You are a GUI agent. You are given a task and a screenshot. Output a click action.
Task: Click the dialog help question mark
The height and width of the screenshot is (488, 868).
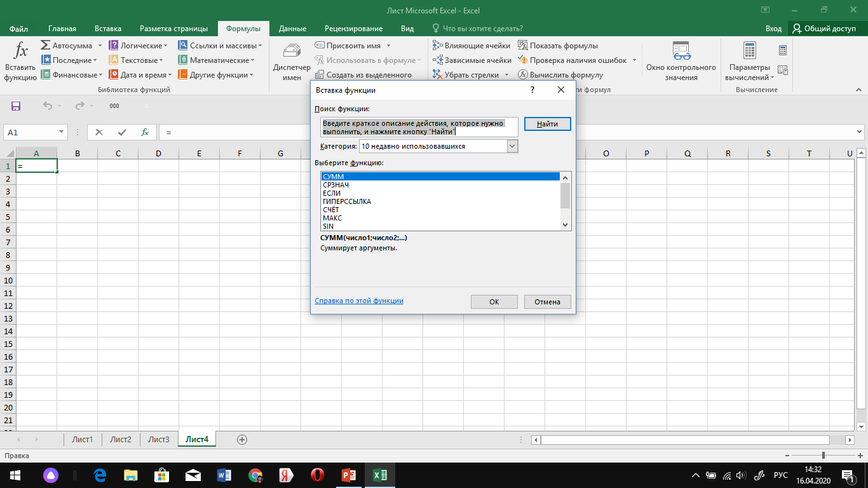[532, 90]
